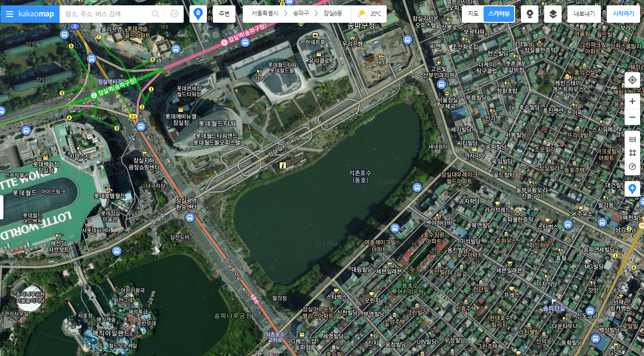Click the 송리단길 flag icon
This screenshot has width=644, height=356.
coord(554,301)
